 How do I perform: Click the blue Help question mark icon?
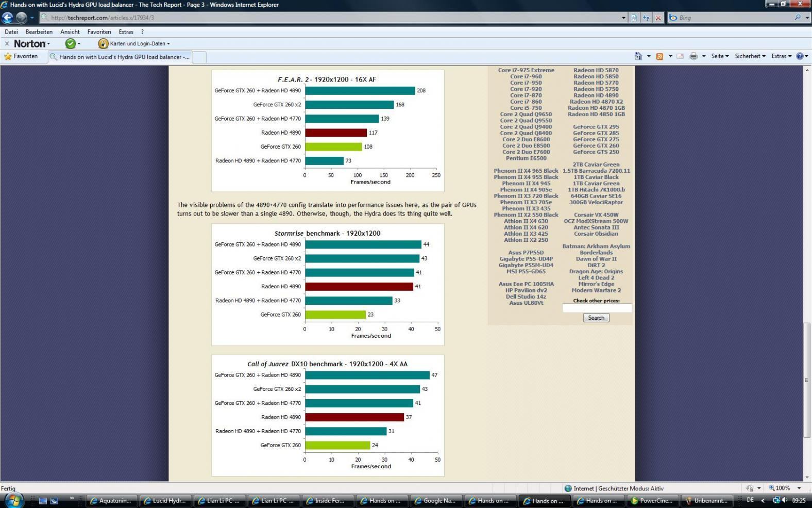click(x=800, y=56)
